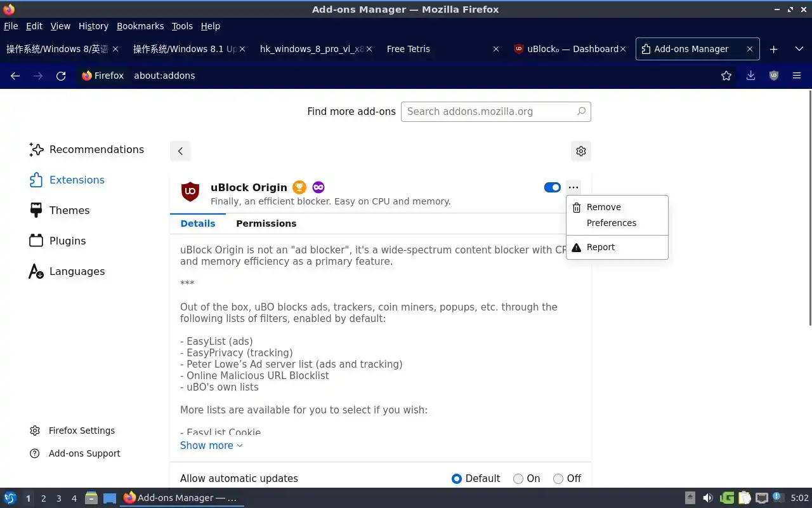Open the file manager taskbar icon

coord(91,498)
